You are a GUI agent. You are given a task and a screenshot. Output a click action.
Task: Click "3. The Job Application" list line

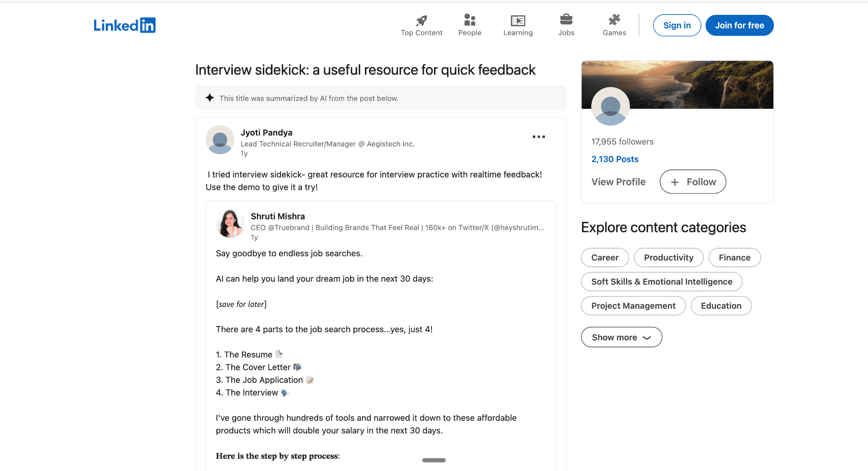click(x=265, y=380)
